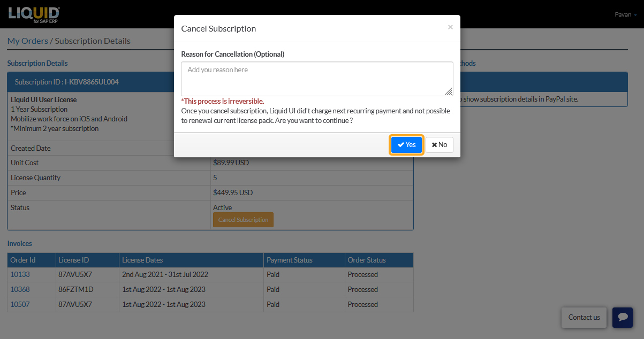Click the Liquid UI User License title

tap(44, 99)
